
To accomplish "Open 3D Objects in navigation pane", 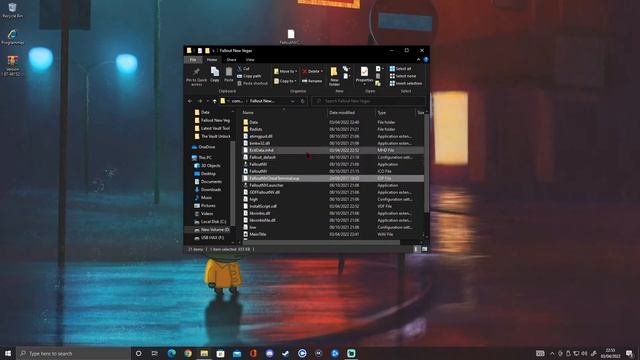I will 207,166.
